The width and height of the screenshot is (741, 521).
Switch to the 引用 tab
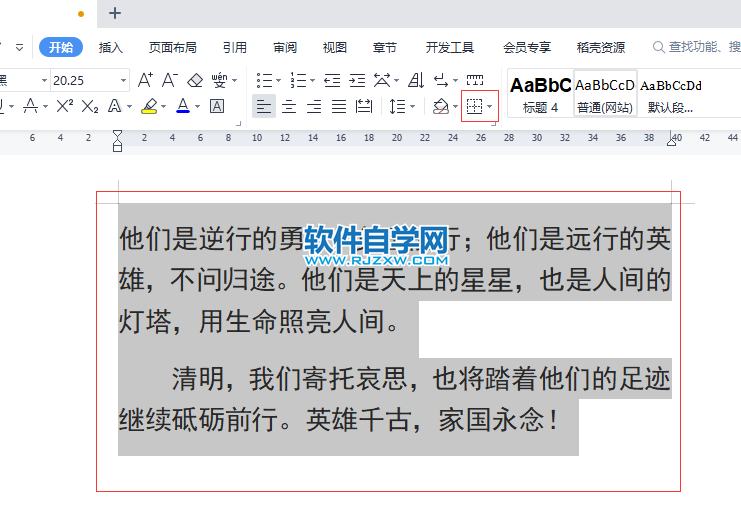(x=235, y=47)
